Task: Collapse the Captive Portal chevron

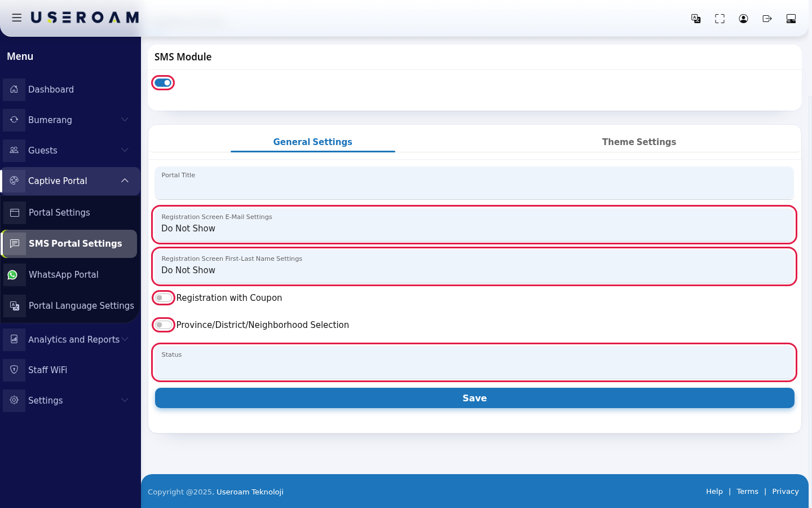Action: click(125, 181)
